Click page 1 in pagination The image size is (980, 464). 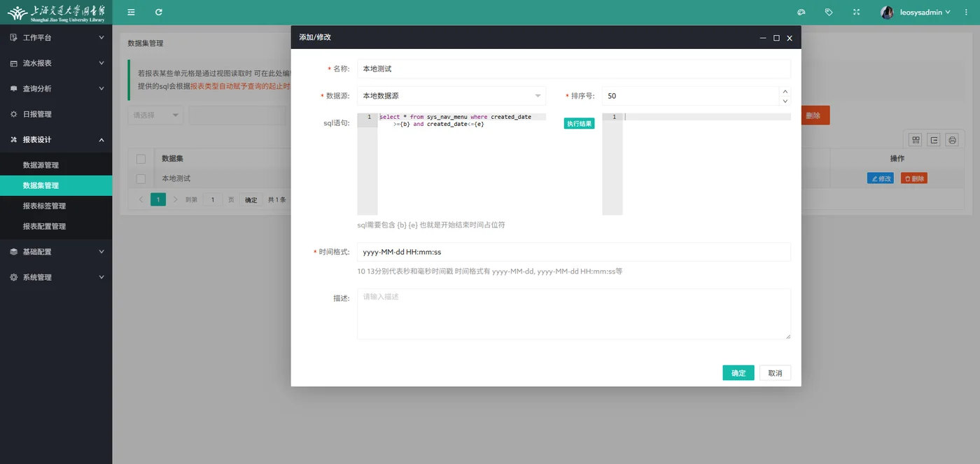[158, 199]
